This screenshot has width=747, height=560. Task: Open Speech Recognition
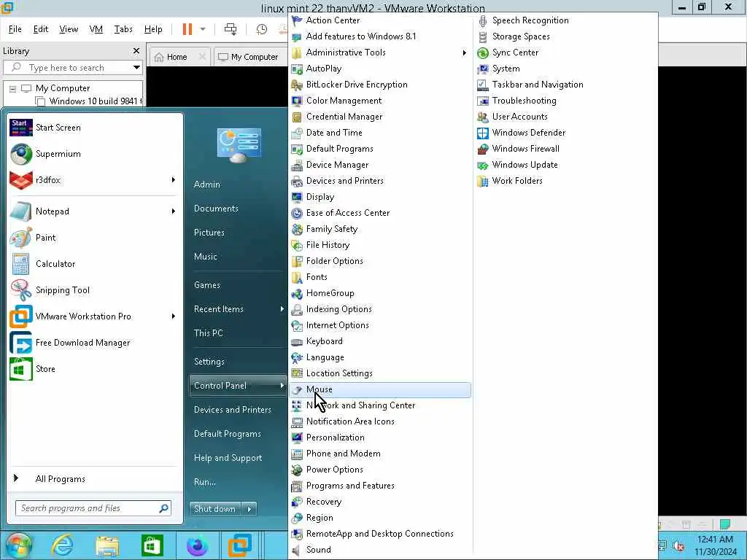click(530, 20)
